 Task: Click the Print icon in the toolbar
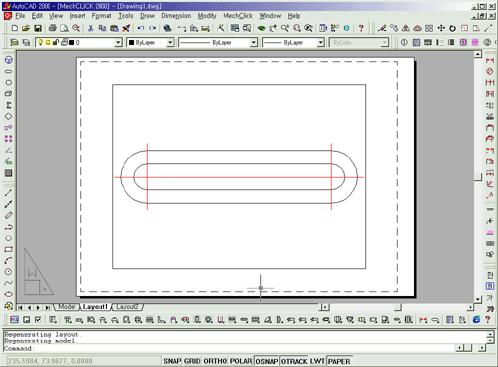point(52,28)
